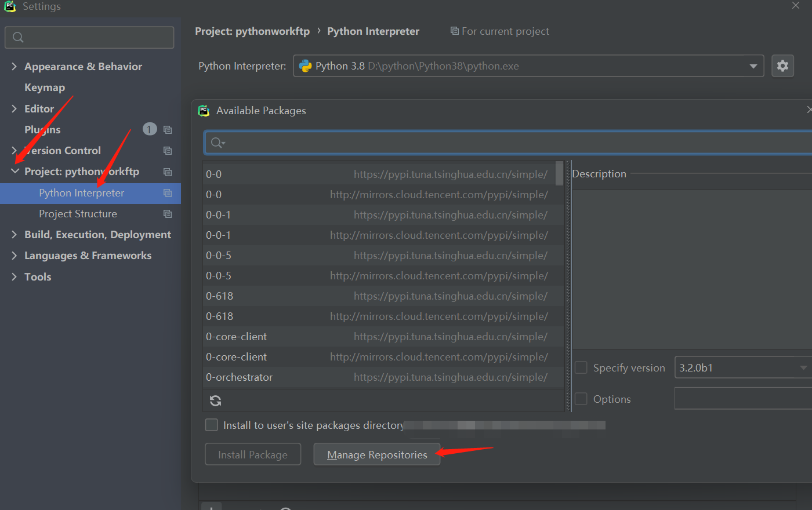Screen dimensions: 812x510
Task: Click the Options text input field
Action: [x=743, y=399]
